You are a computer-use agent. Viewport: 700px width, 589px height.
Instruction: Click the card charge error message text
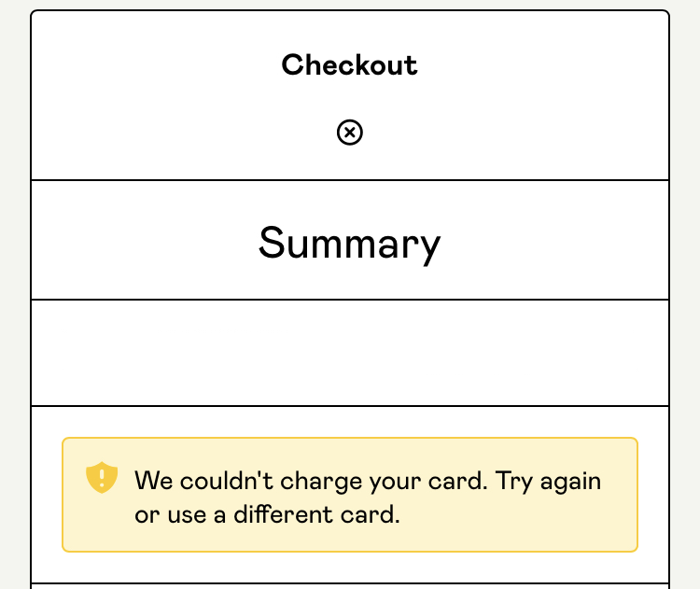coord(368,498)
